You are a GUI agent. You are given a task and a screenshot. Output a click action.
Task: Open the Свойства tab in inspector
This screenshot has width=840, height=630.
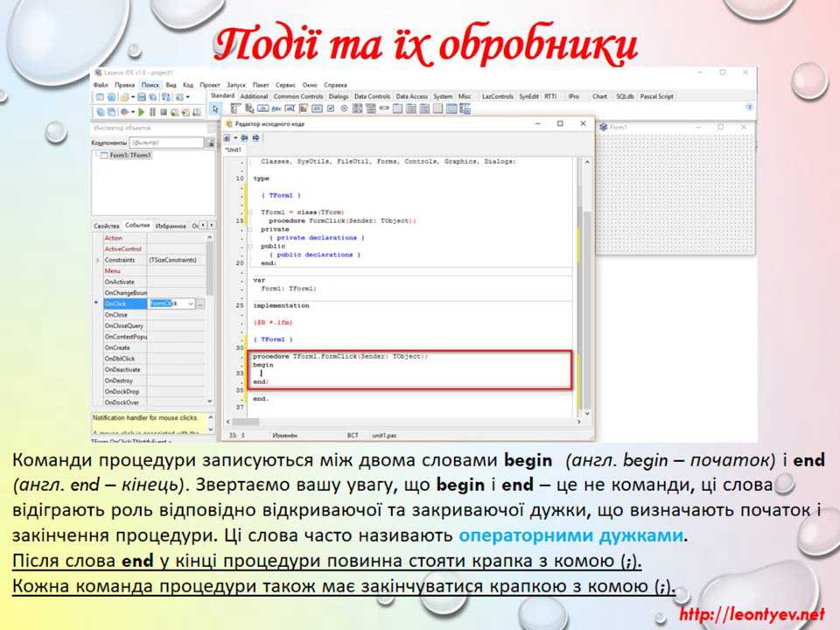point(106,226)
